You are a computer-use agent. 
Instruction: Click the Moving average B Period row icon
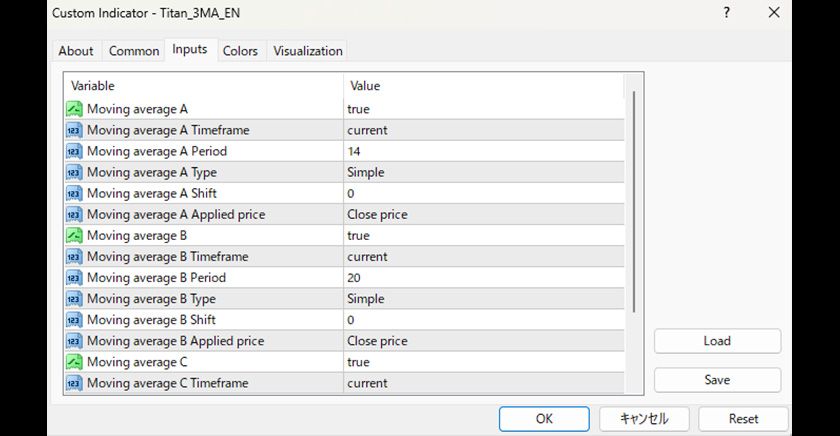[75, 278]
